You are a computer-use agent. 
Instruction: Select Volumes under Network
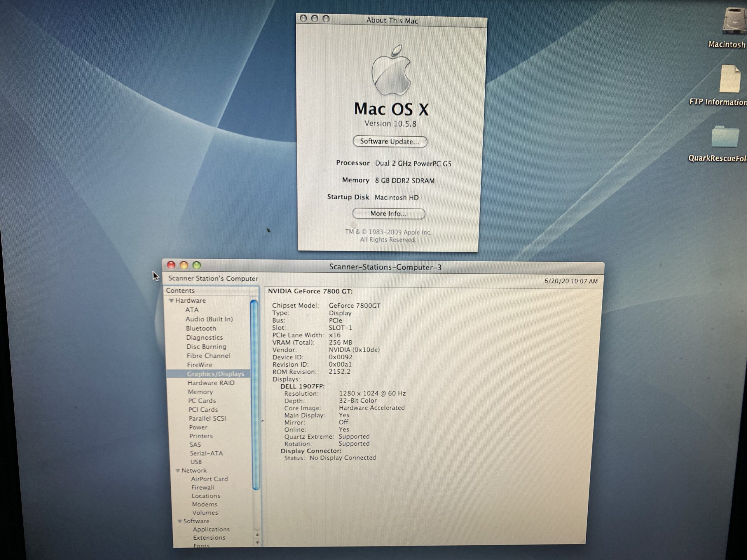tap(205, 512)
